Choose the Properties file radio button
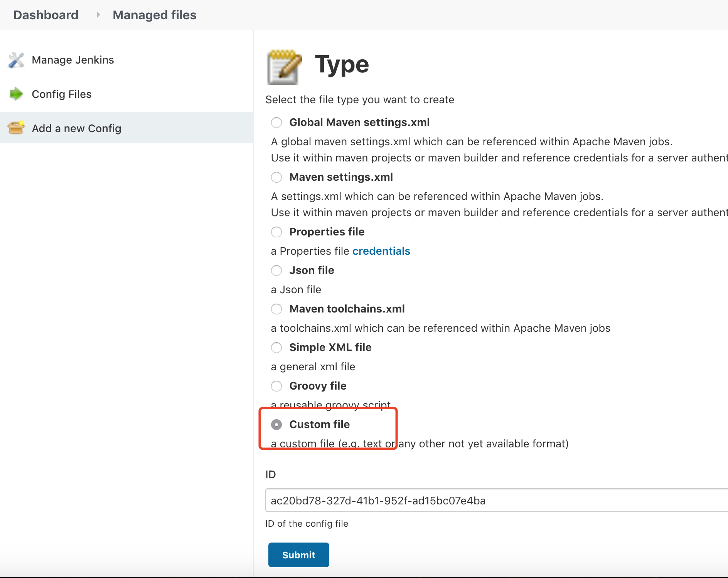This screenshot has height=578, width=728. pos(276,232)
